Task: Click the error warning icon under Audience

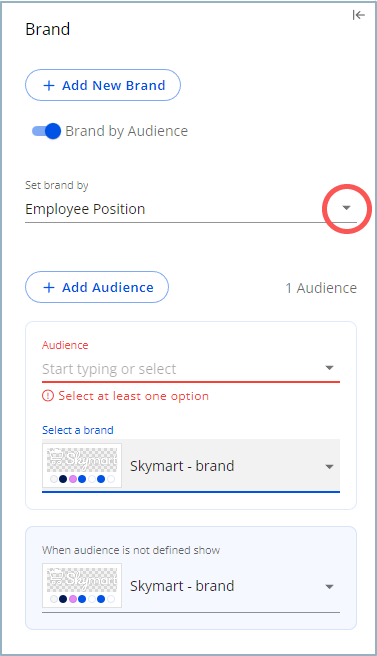Action: pyautogui.click(x=48, y=395)
